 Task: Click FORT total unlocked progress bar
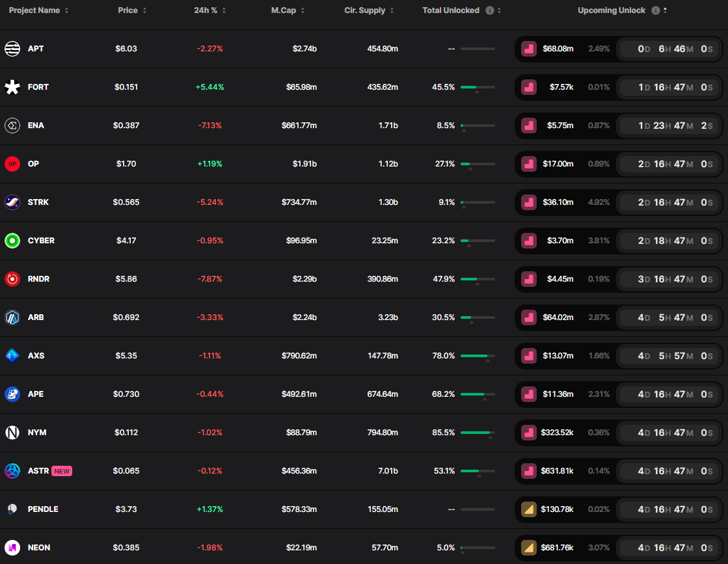478,87
